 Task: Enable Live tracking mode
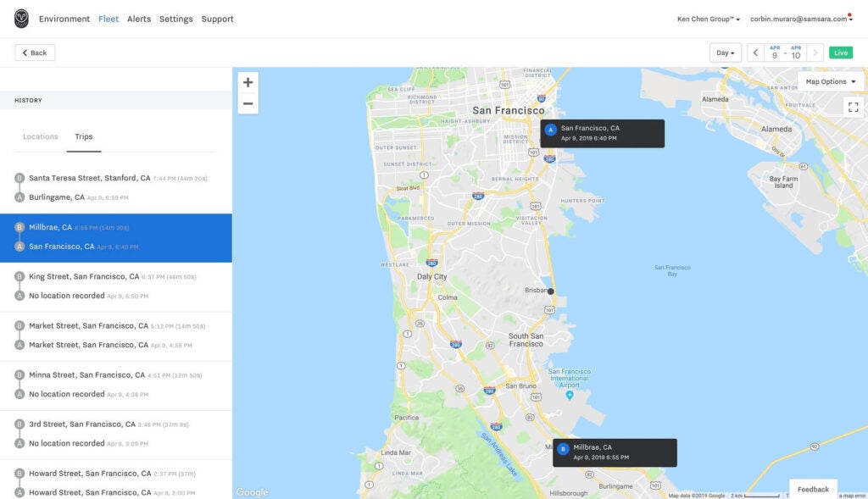point(840,52)
